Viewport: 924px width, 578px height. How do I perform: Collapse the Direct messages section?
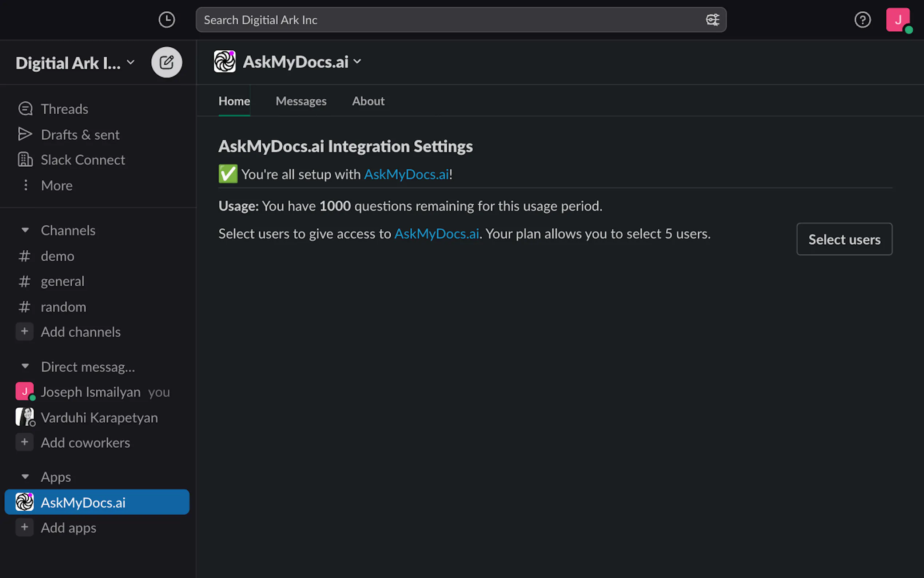(x=25, y=367)
